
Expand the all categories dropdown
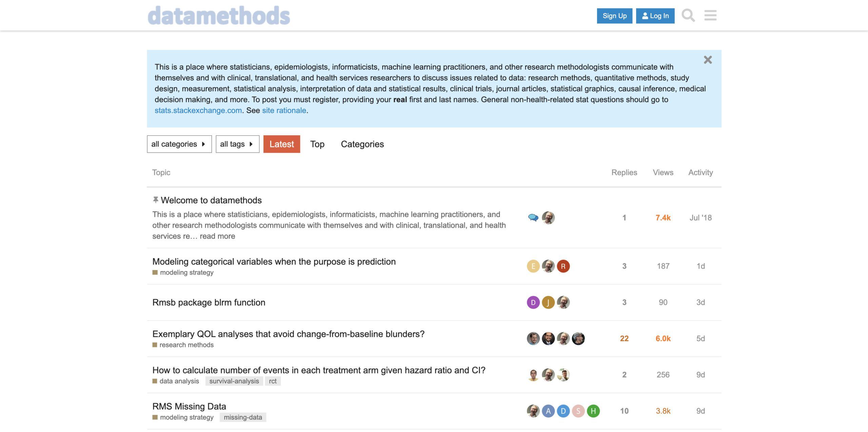tap(179, 144)
